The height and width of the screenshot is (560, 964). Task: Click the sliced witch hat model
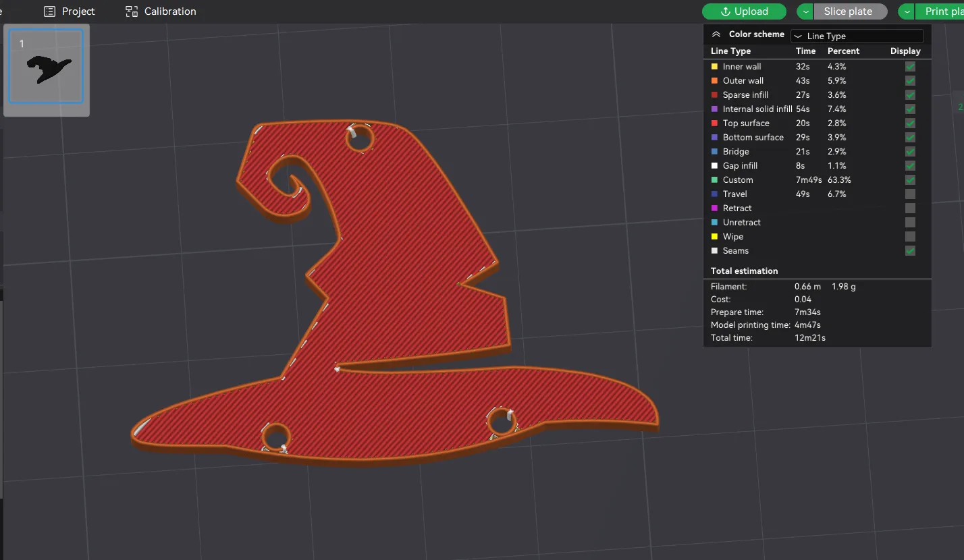(x=394, y=293)
